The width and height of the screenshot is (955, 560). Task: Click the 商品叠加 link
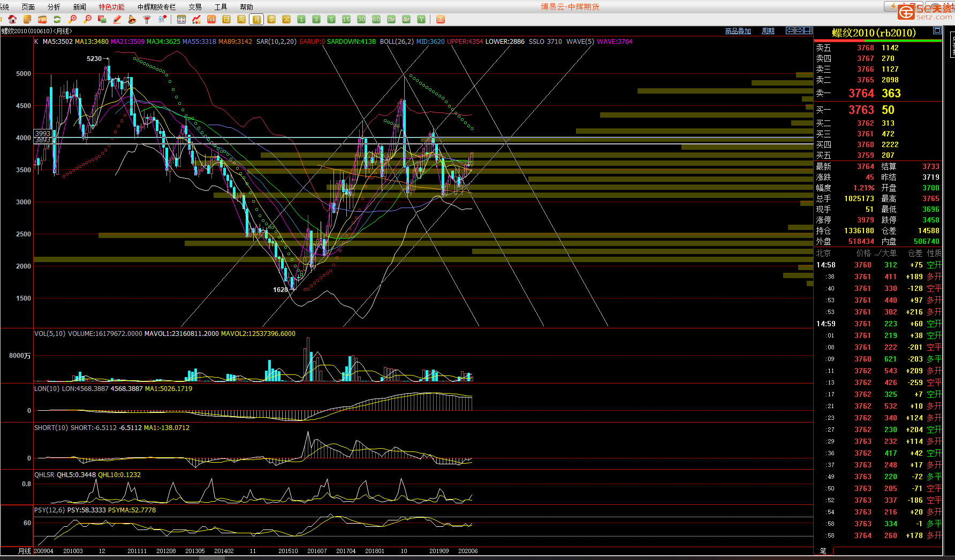point(738,31)
